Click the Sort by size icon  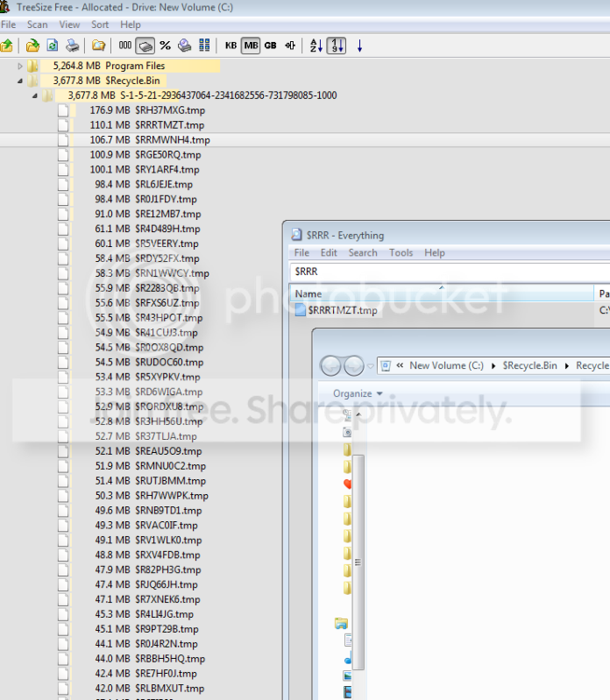tap(337, 46)
